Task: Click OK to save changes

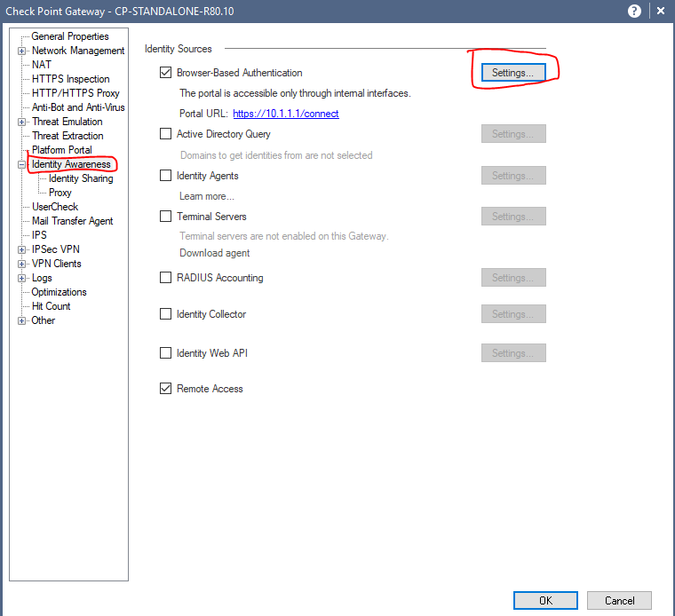Action: tap(545, 601)
